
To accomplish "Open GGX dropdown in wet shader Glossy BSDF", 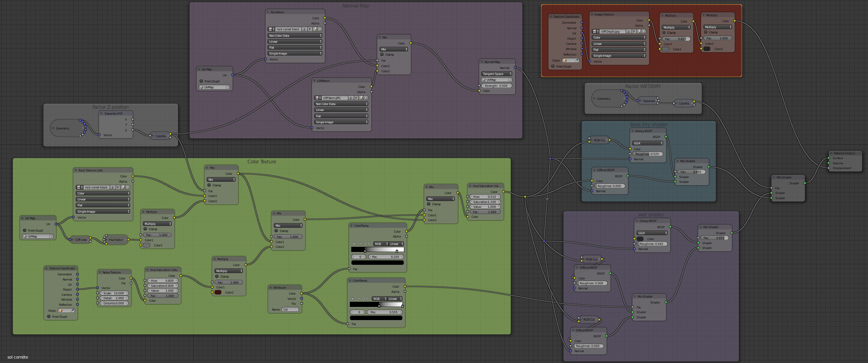I will (652, 233).
